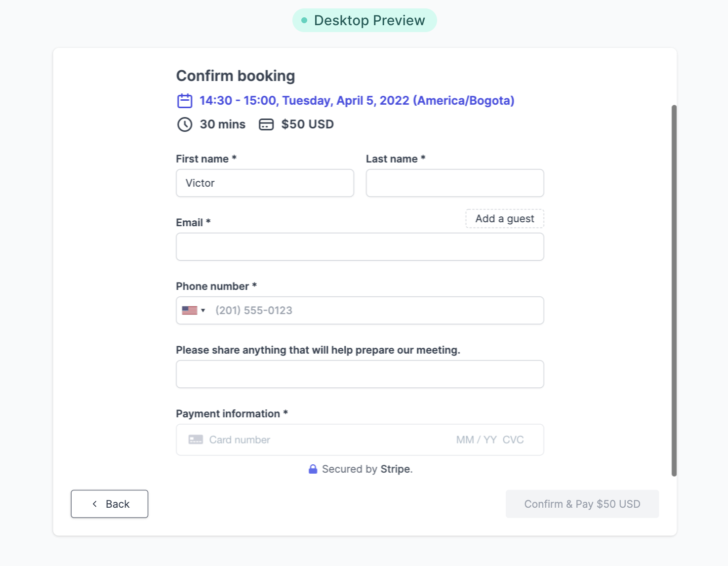Click the left chevron icon in Back button

click(94, 504)
